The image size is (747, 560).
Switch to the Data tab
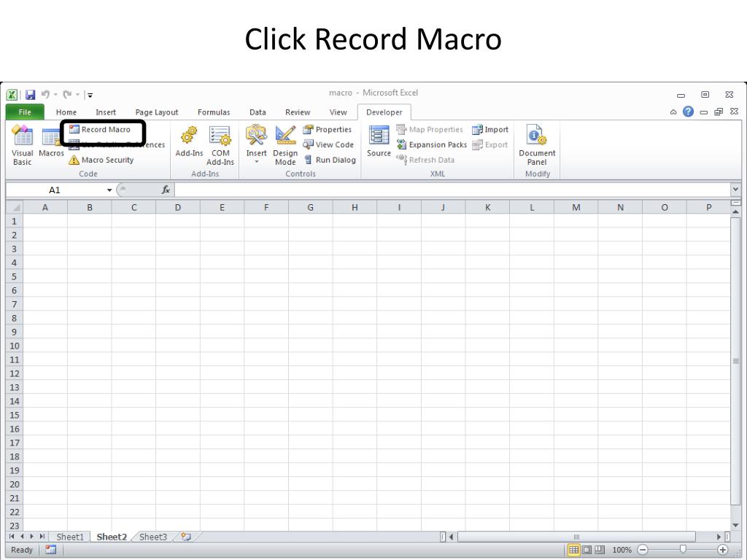[x=258, y=112]
